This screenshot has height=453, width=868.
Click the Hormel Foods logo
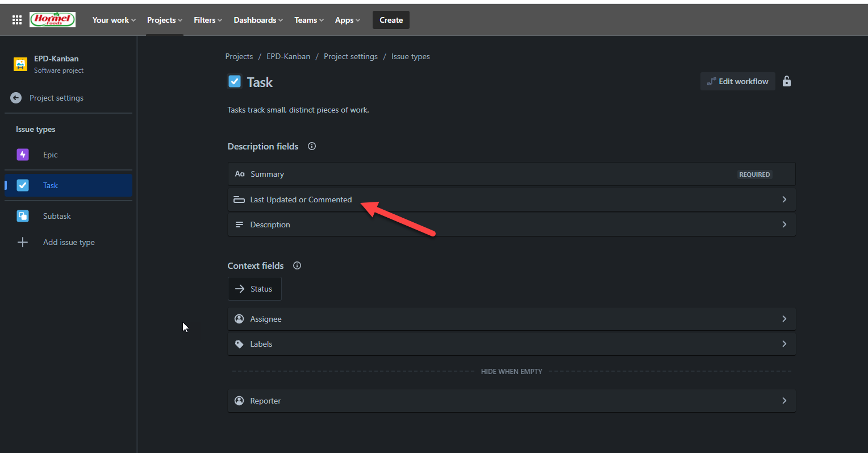click(53, 20)
